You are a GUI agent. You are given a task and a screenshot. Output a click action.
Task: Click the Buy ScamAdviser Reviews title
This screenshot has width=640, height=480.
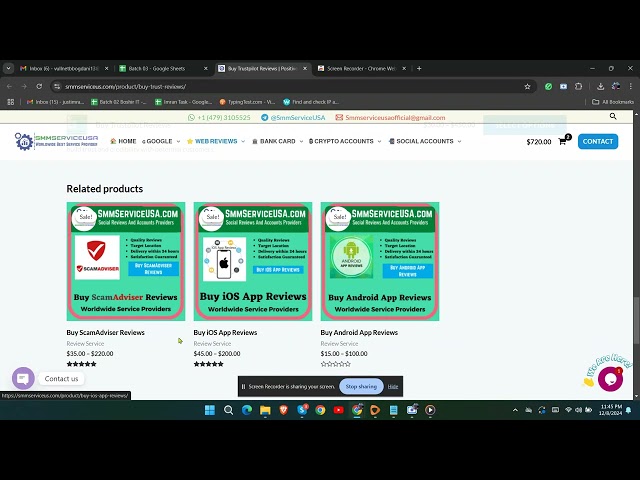(x=105, y=333)
